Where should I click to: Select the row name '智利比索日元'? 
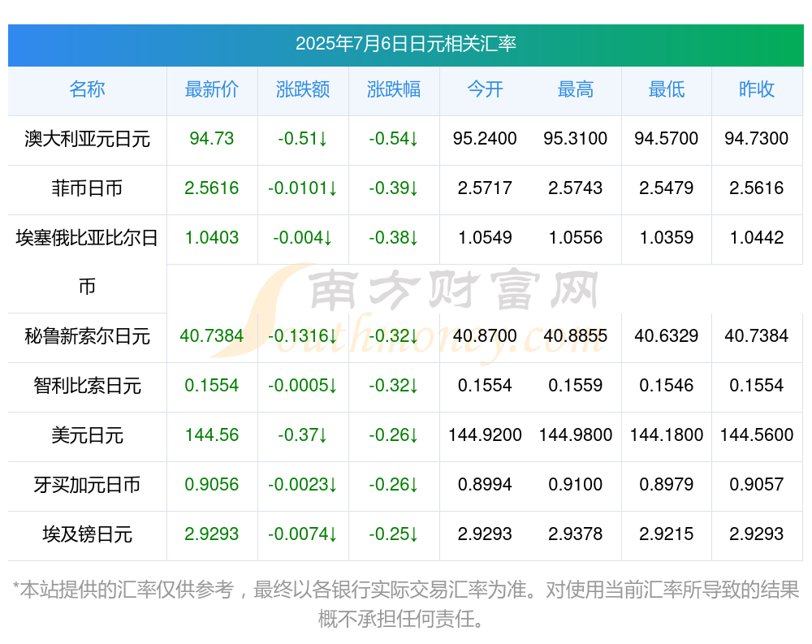(87, 386)
